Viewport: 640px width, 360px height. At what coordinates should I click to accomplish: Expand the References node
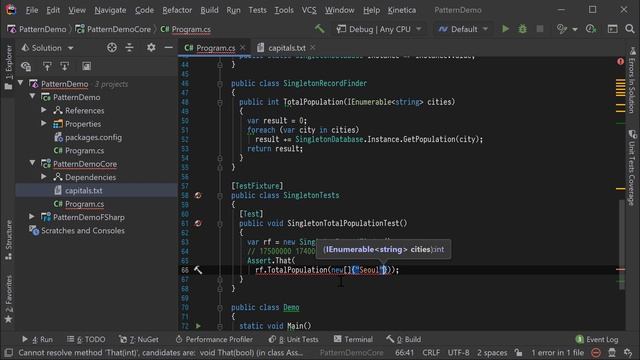[x=44, y=110]
